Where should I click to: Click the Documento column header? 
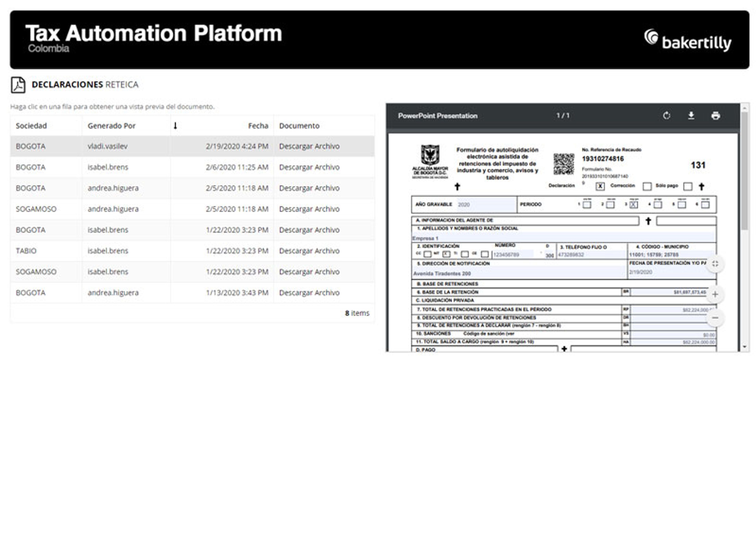point(299,126)
